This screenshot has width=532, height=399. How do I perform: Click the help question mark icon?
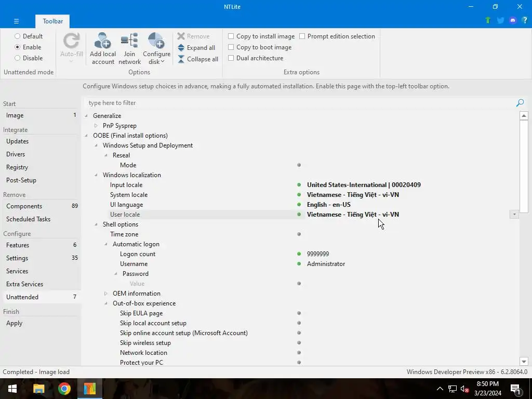pos(525,20)
